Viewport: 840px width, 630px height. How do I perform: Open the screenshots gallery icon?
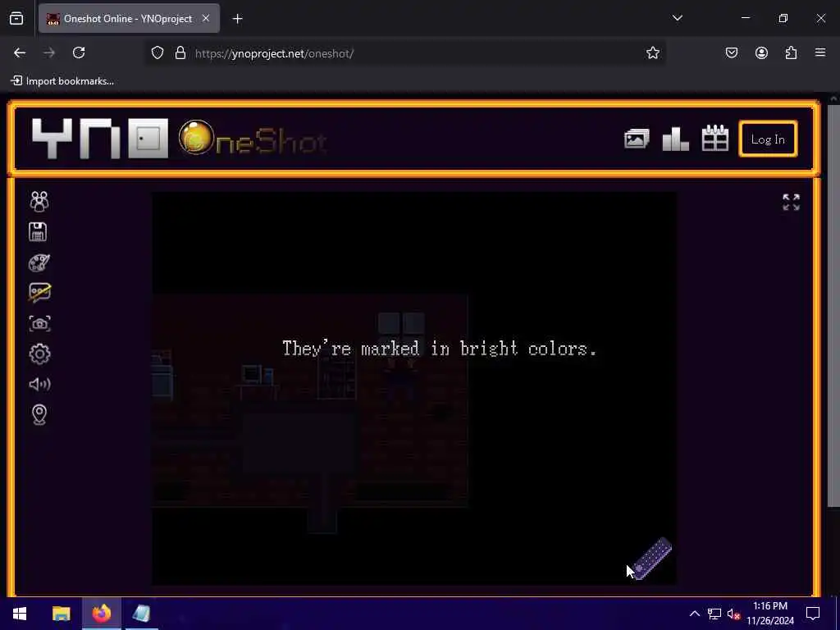[x=637, y=139]
